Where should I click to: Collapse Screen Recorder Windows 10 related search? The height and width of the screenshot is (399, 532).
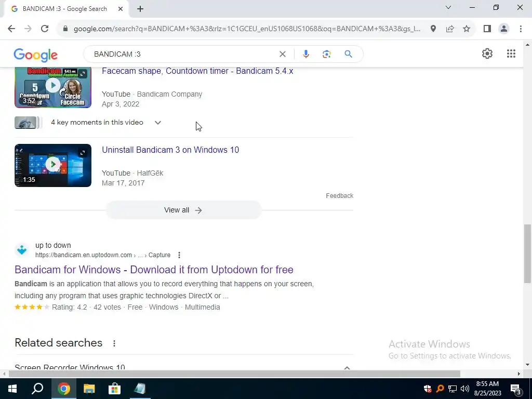347,368
